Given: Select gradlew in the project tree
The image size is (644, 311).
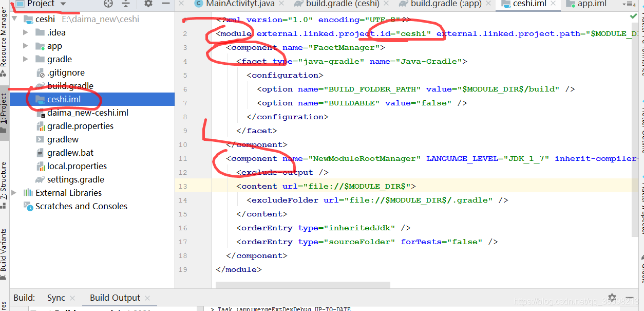Looking at the screenshot, I should [x=63, y=139].
